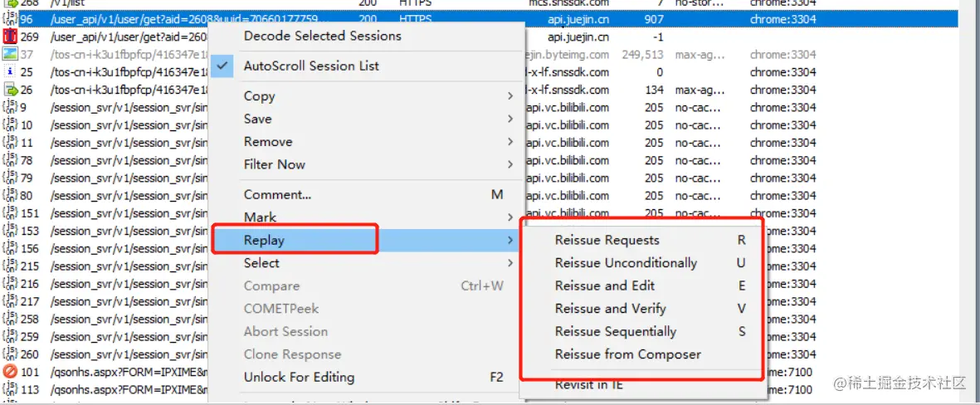Click body size 907 cell

tap(653, 19)
